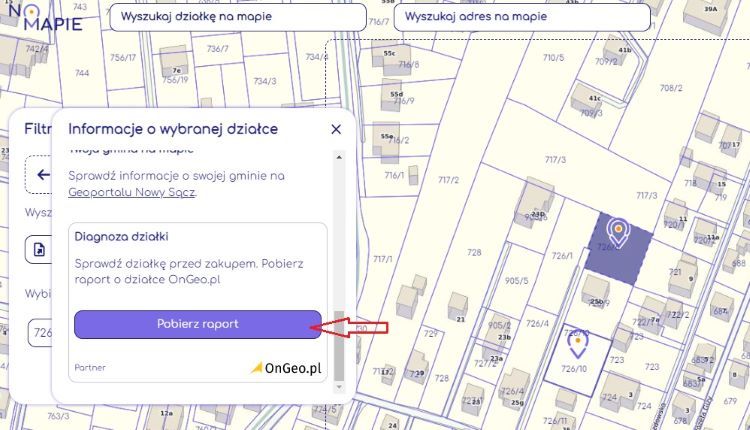Select parcel 726/10 on the map

pyautogui.click(x=574, y=369)
